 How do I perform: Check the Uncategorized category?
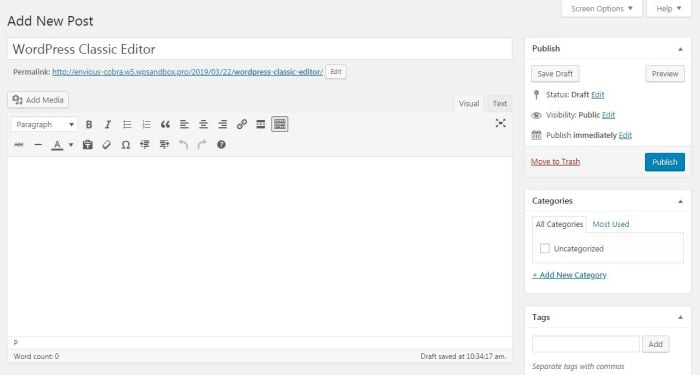(545, 248)
